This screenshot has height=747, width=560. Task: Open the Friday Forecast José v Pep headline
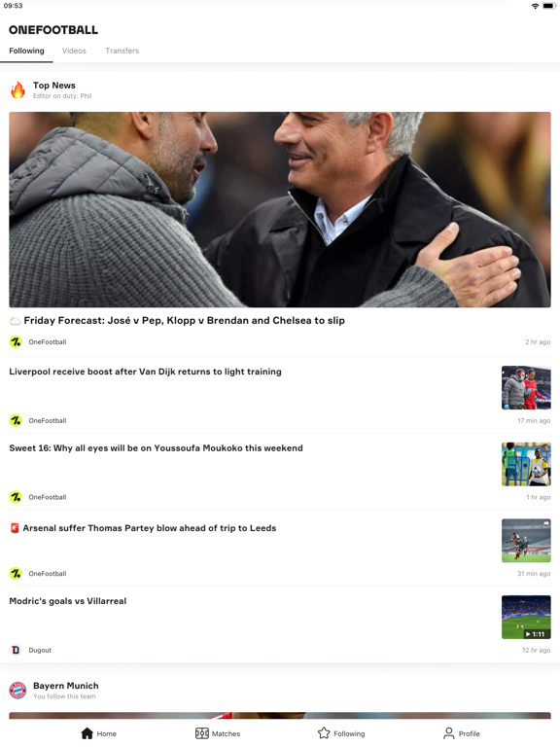[185, 320]
